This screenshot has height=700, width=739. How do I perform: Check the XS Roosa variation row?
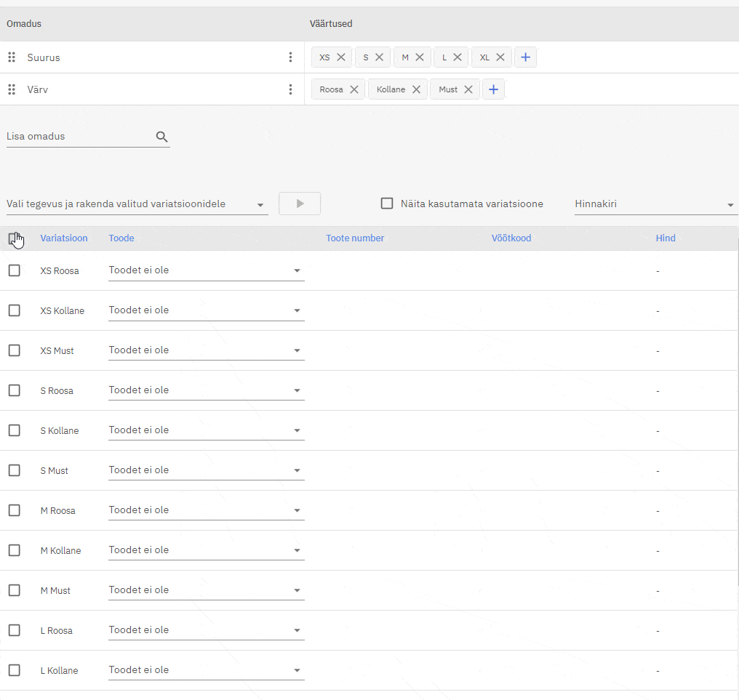point(15,270)
